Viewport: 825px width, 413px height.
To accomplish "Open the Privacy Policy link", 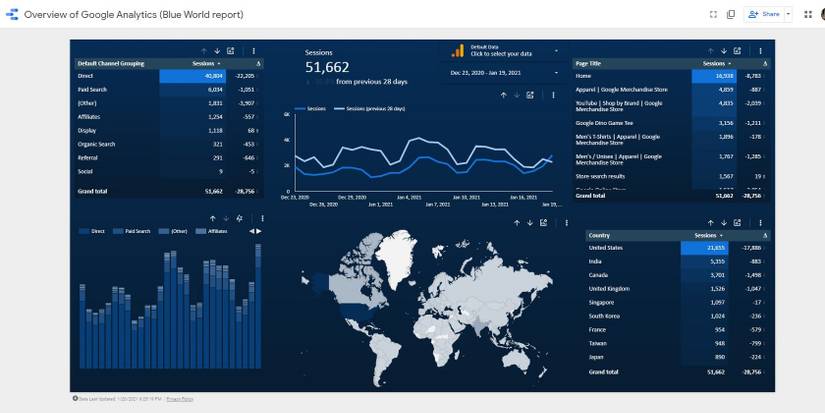I will [x=180, y=399].
